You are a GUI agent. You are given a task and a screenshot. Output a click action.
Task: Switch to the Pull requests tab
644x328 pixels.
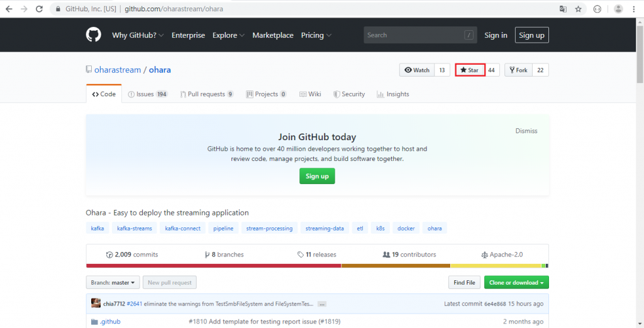pos(207,94)
